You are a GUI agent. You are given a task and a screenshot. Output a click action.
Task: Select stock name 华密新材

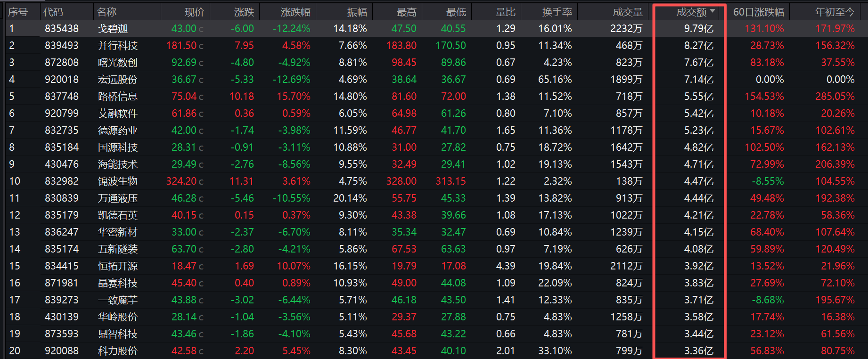point(118,232)
